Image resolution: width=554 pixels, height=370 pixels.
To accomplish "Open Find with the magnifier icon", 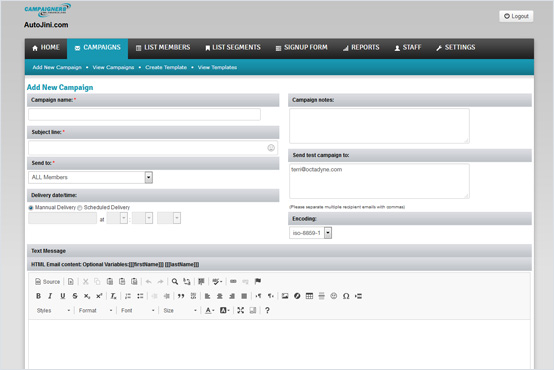I will click(x=175, y=282).
